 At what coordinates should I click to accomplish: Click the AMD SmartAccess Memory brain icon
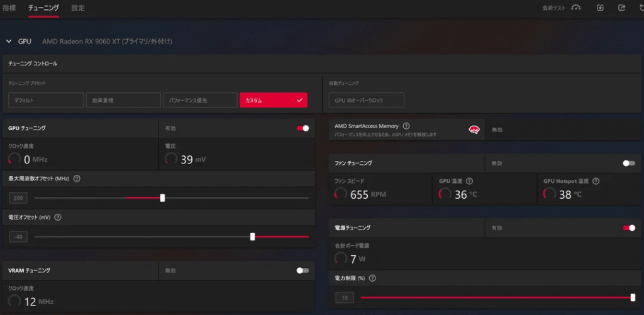(x=474, y=130)
